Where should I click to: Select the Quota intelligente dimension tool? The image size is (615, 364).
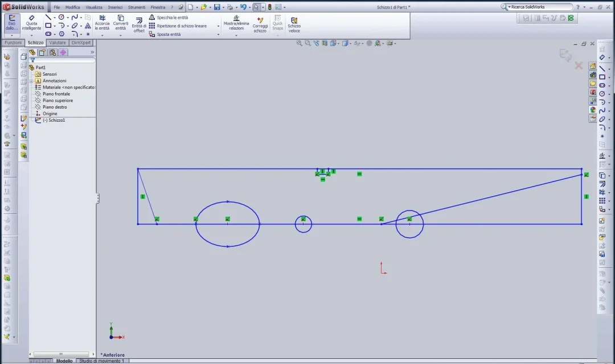coord(31,23)
